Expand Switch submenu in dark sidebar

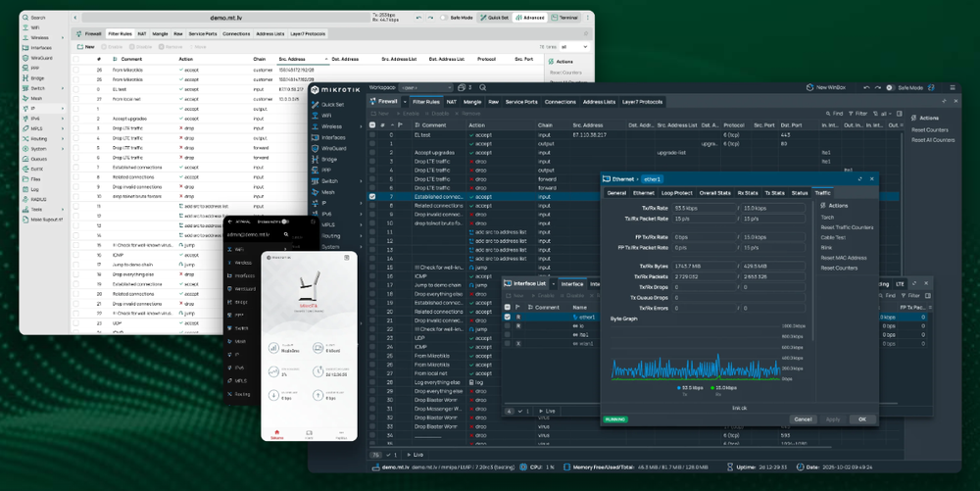[x=362, y=181]
